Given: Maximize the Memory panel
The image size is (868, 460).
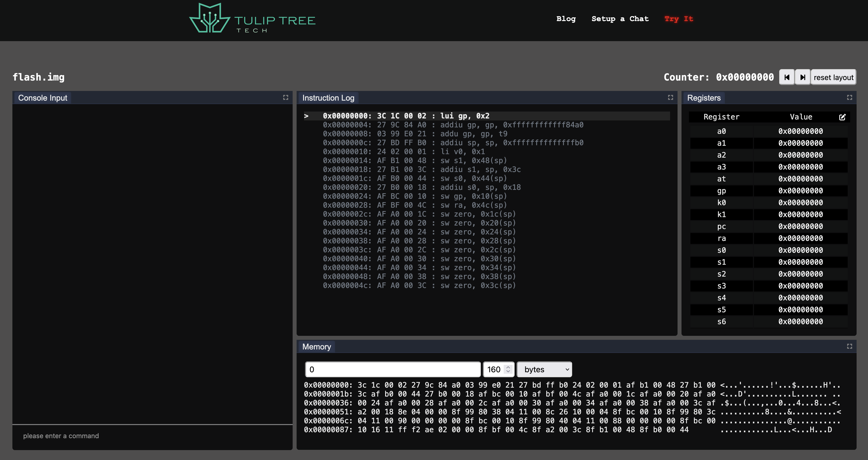Looking at the screenshot, I should 849,346.
